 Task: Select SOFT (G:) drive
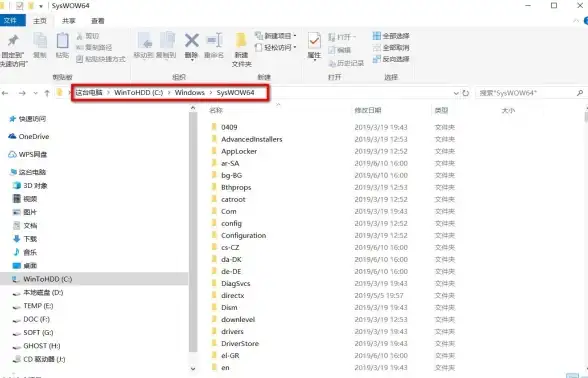(x=33, y=333)
